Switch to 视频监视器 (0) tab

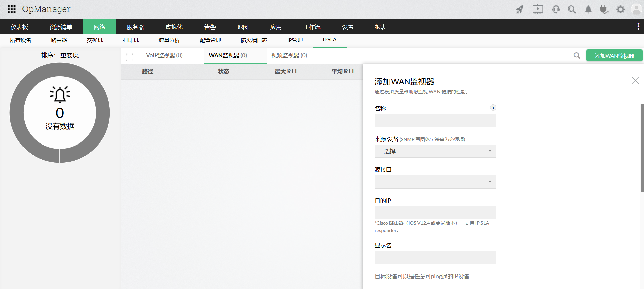[298, 55]
